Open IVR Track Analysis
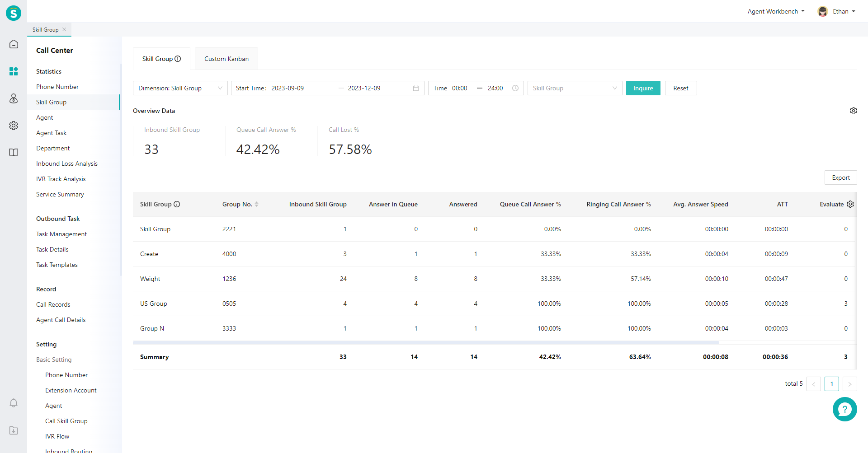Image resolution: width=868 pixels, height=453 pixels. tap(61, 179)
